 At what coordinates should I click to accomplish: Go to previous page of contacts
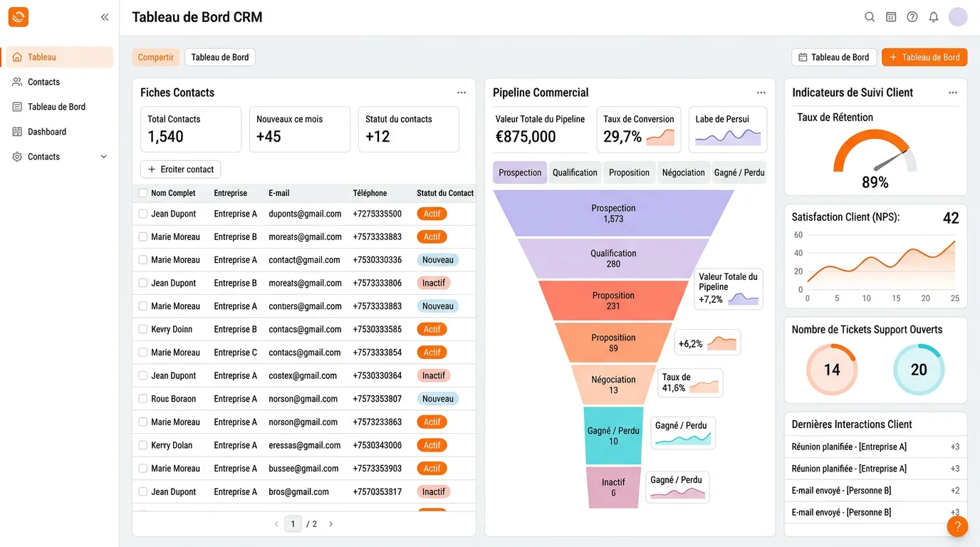pyautogui.click(x=276, y=524)
